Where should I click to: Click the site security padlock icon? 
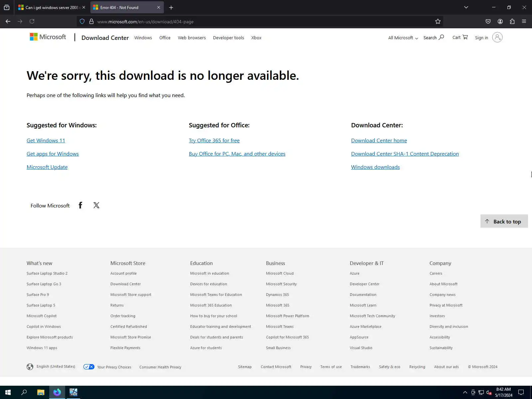pyautogui.click(x=91, y=21)
